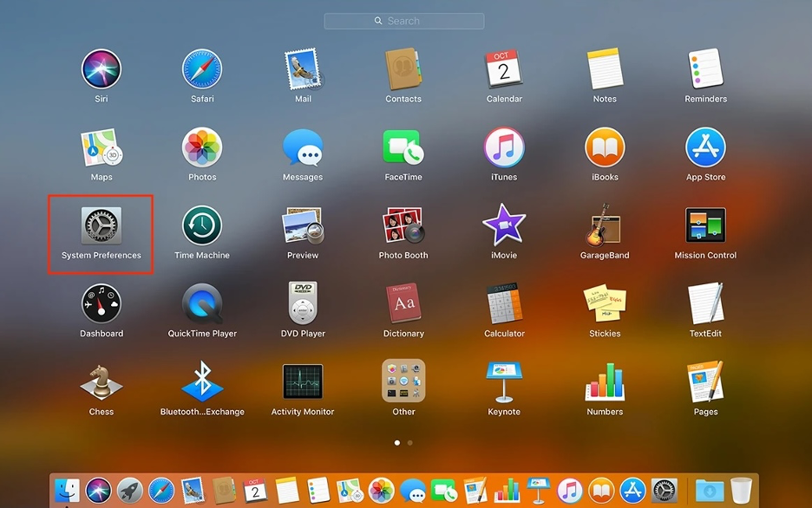The height and width of the screenshot is (508, 812).
Task: Open the Preview app
Action: click(303, 225)
